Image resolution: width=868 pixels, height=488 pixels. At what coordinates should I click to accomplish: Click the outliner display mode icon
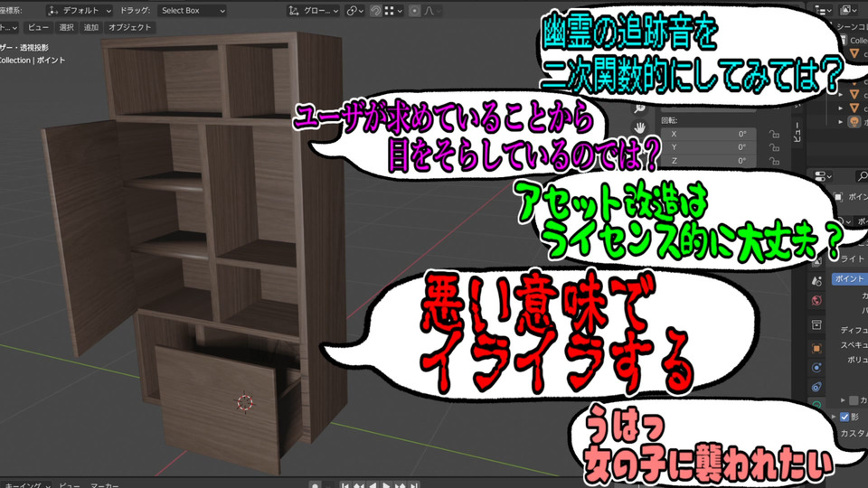click(x=849, y=10)
